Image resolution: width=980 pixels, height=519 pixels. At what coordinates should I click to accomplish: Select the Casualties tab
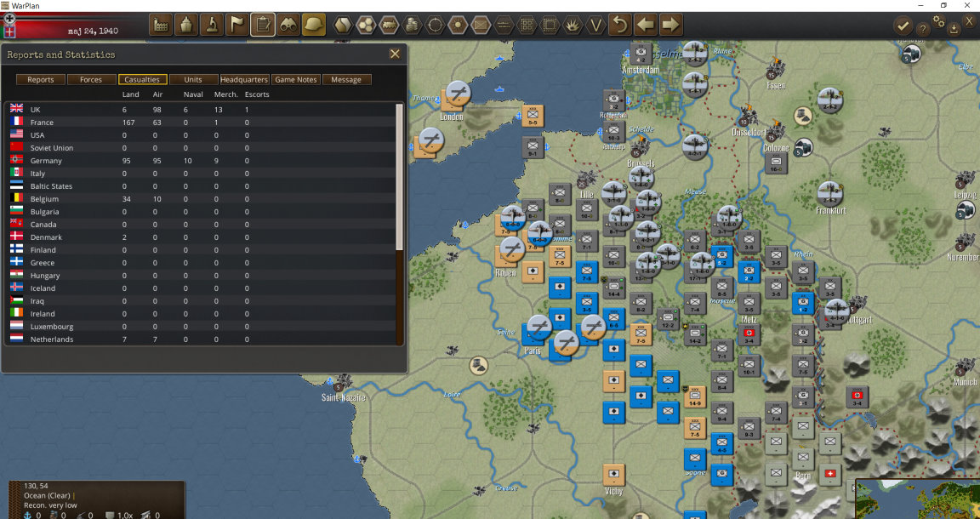pos(143,79)
